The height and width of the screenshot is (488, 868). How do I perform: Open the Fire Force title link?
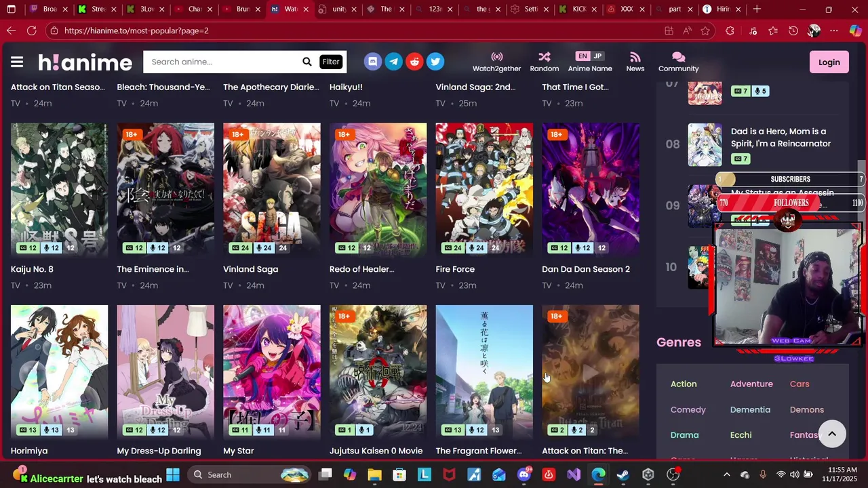[x=455, y=269]
